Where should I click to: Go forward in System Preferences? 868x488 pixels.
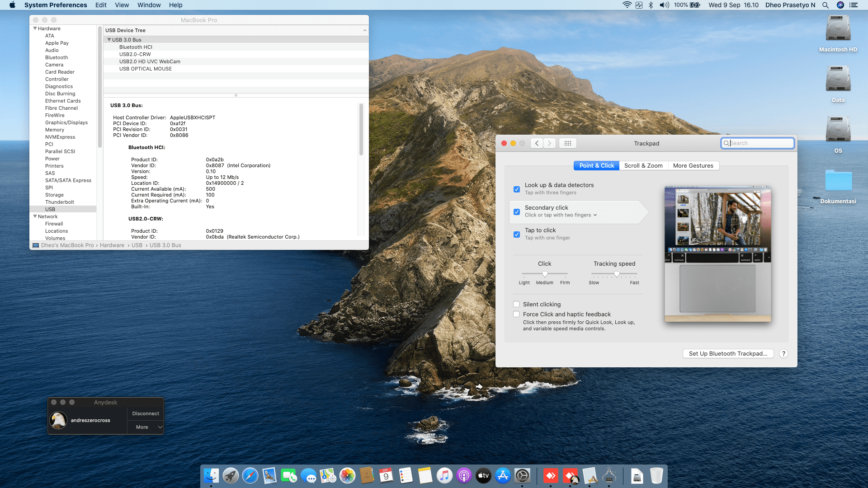click(549, 143)
